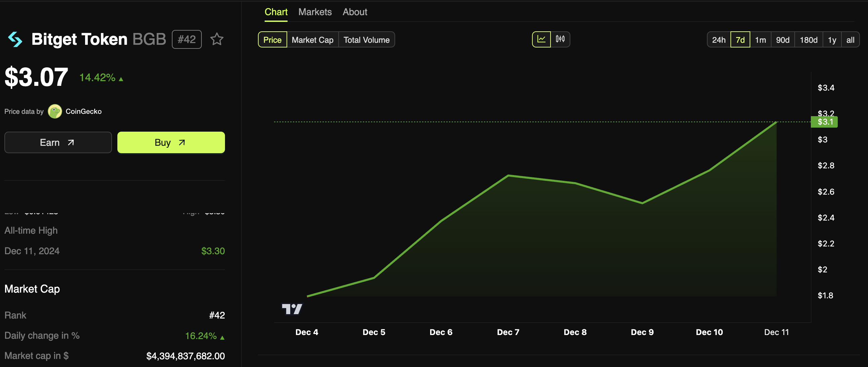Screen dimensions: 868x367
Task: Click the CoinGecko gecko logo
Action: tap(54, 111)
